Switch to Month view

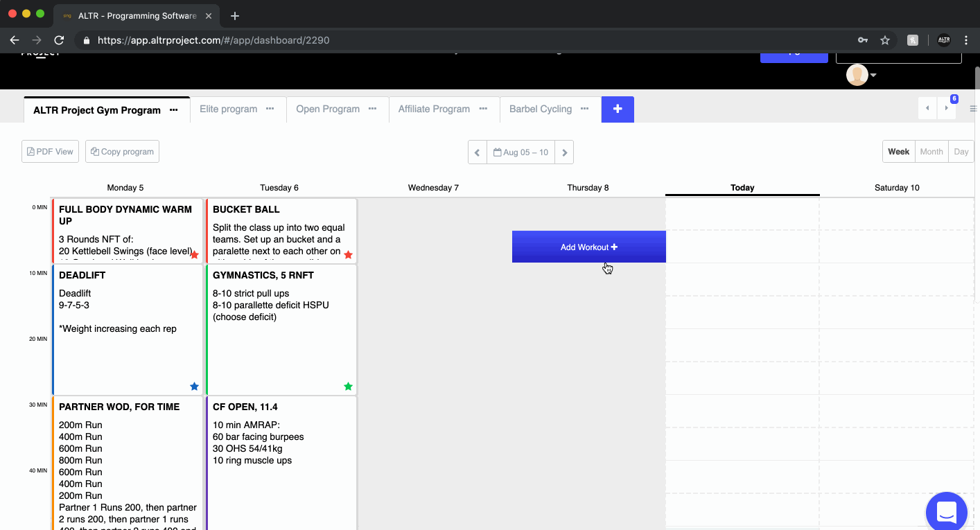tap(931, 152)
